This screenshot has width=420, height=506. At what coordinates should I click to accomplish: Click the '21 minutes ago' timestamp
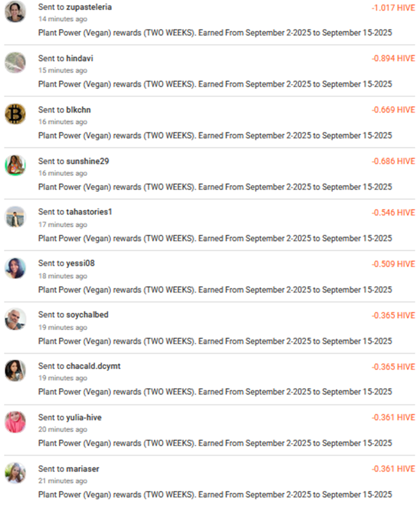point(63,481)
